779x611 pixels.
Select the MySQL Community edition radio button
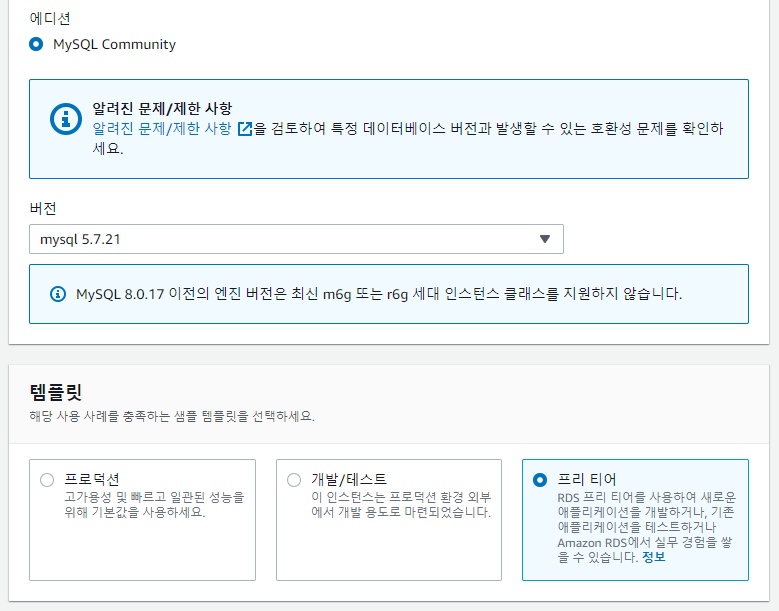click(x=36, y=44)
